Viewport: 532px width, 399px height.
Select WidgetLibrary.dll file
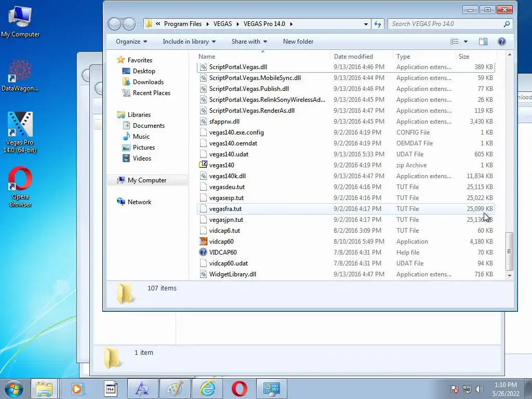[x=345, y=274]
